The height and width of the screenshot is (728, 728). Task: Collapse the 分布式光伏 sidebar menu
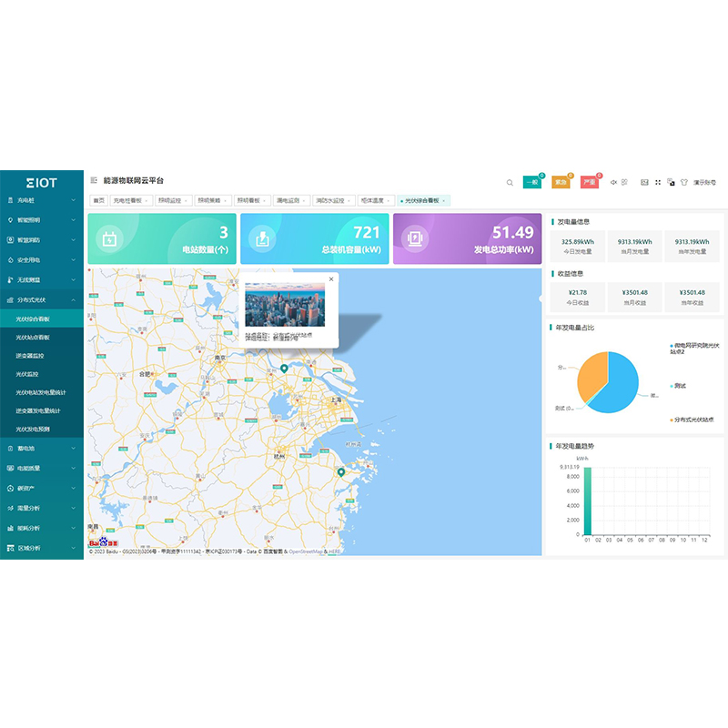[41, 299]
